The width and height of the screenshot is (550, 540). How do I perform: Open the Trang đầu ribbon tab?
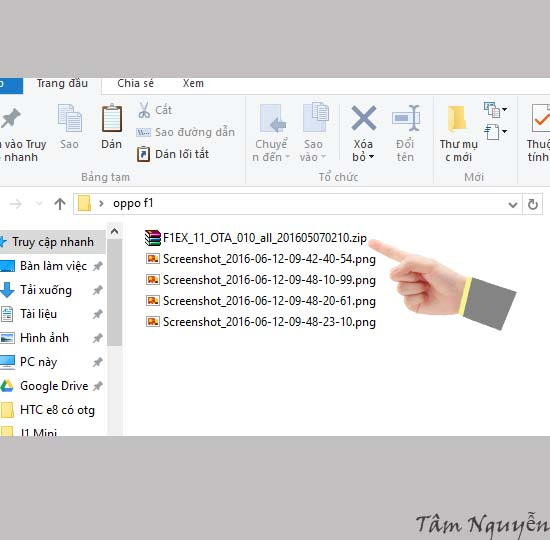click(x=62, y=84)
